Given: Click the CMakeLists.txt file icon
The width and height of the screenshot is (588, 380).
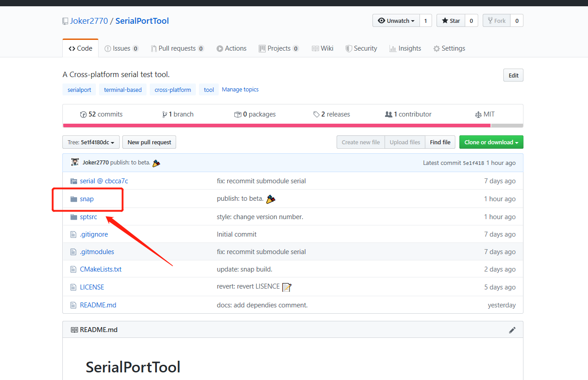Looking at the screenshot, I should pos(73,269).
